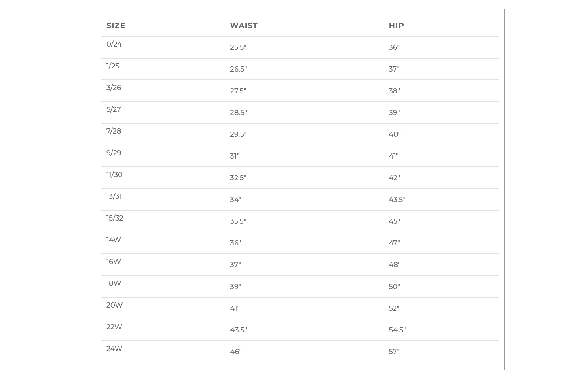Click the 54.5" hip value
This screenshot has width=588, height=370.
[397, 330]
